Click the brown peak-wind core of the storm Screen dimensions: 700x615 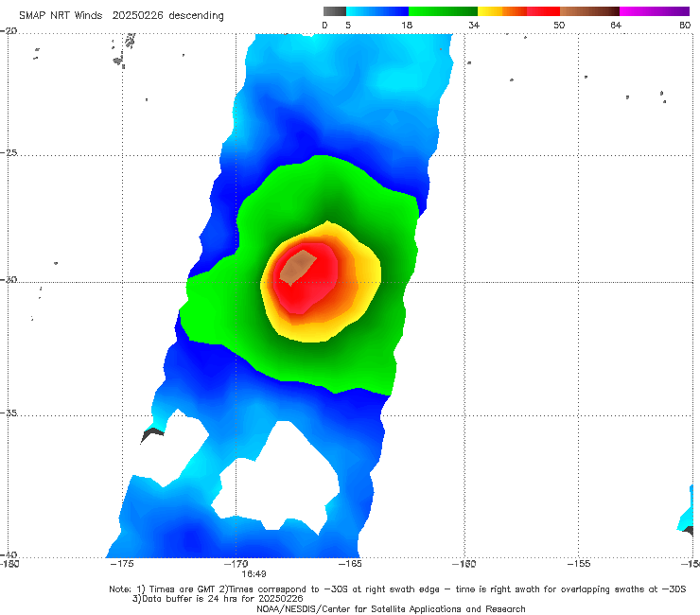pyautogui.click(x=297, y=268)
